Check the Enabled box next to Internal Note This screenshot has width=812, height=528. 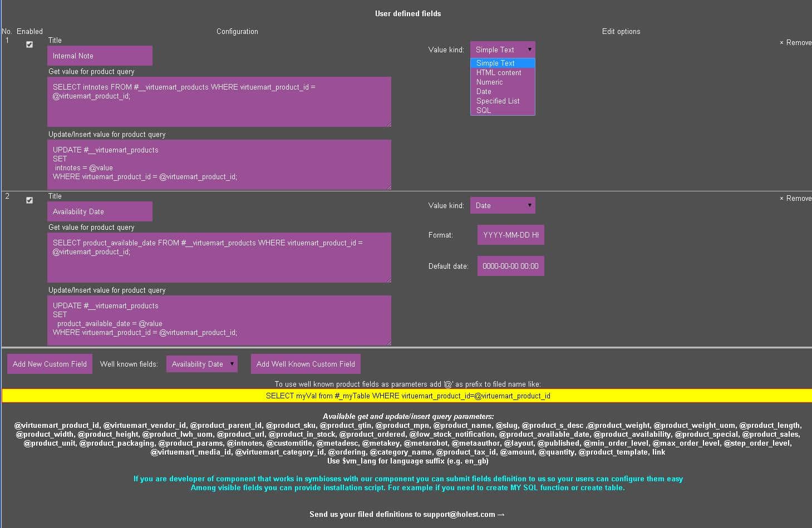tap(29, 45)
